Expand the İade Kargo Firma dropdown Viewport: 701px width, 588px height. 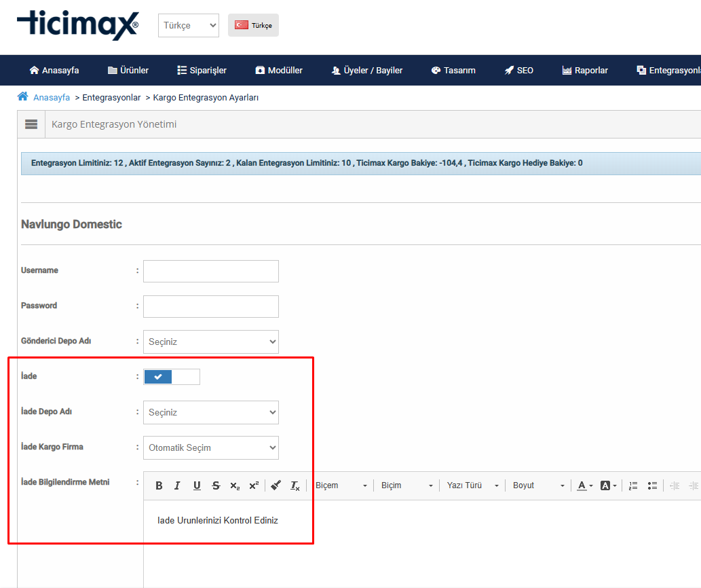[210, 447]
